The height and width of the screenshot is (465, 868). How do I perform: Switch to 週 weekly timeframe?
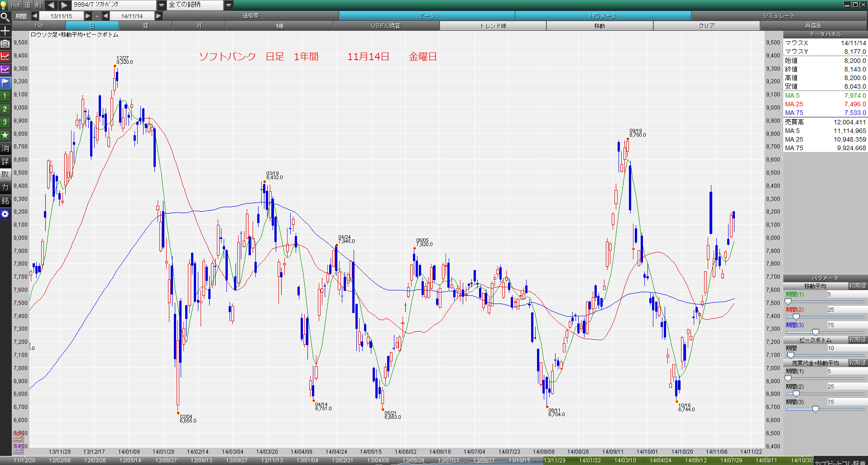click(x=145, y=26)
